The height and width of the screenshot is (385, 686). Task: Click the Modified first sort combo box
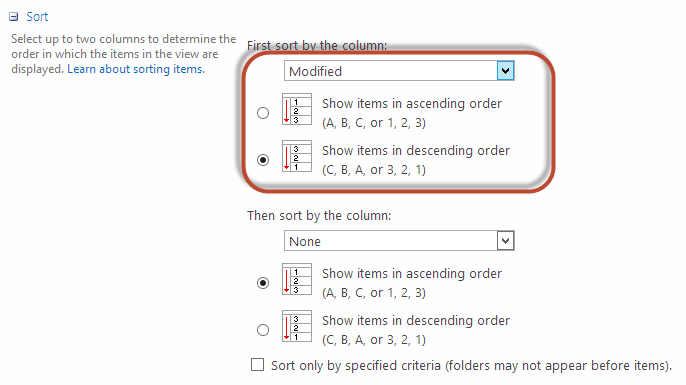pyautogui.click(x=399, y=71)
